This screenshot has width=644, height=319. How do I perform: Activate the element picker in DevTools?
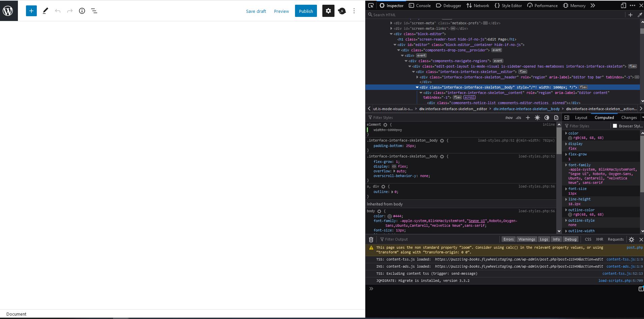pos(371,5)
